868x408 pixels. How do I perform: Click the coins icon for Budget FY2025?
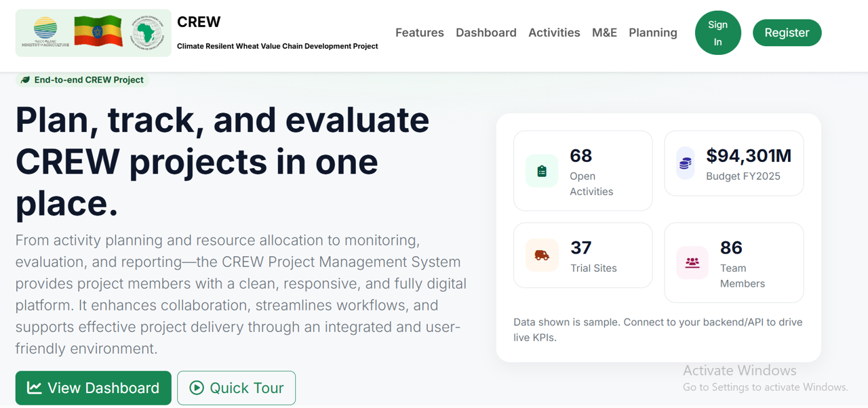click(x=686, y=163)
